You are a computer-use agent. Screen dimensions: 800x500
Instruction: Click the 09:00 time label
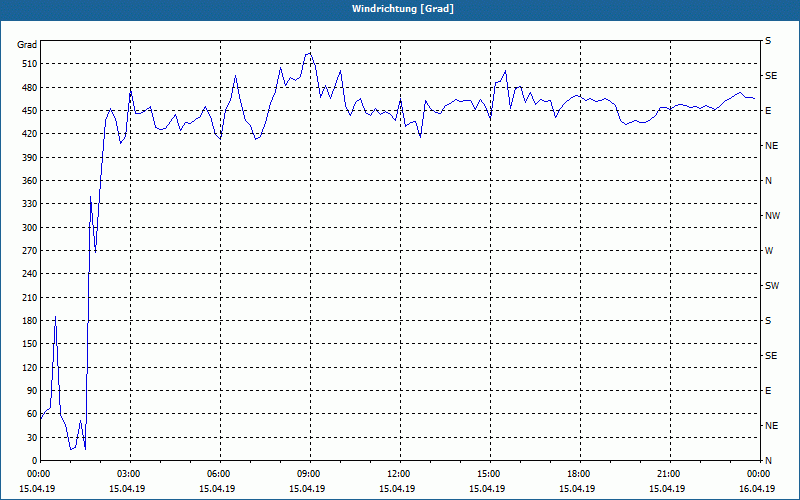308,474
